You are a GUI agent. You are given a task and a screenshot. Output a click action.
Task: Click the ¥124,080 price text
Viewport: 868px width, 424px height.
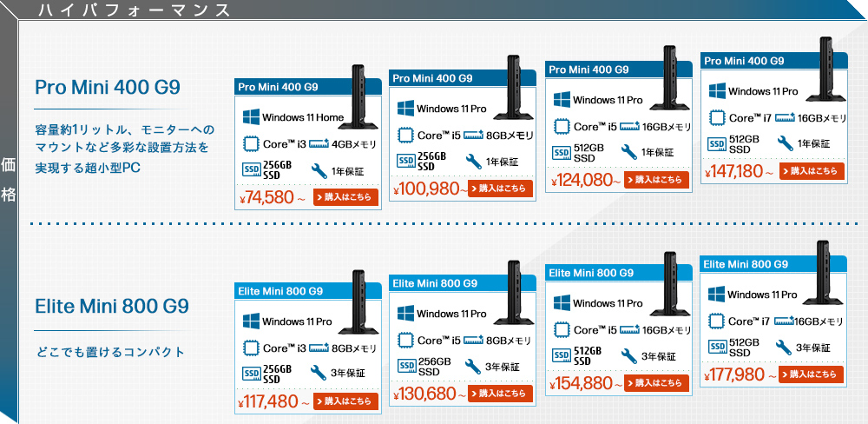587,180
